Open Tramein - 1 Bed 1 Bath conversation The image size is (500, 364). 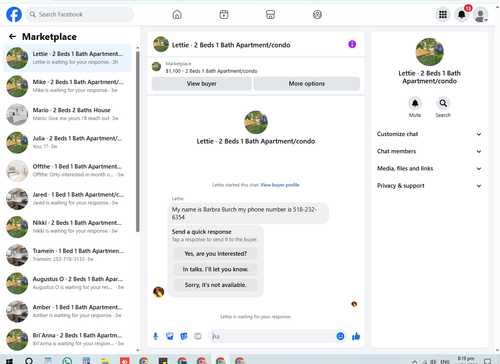(67, 255)
